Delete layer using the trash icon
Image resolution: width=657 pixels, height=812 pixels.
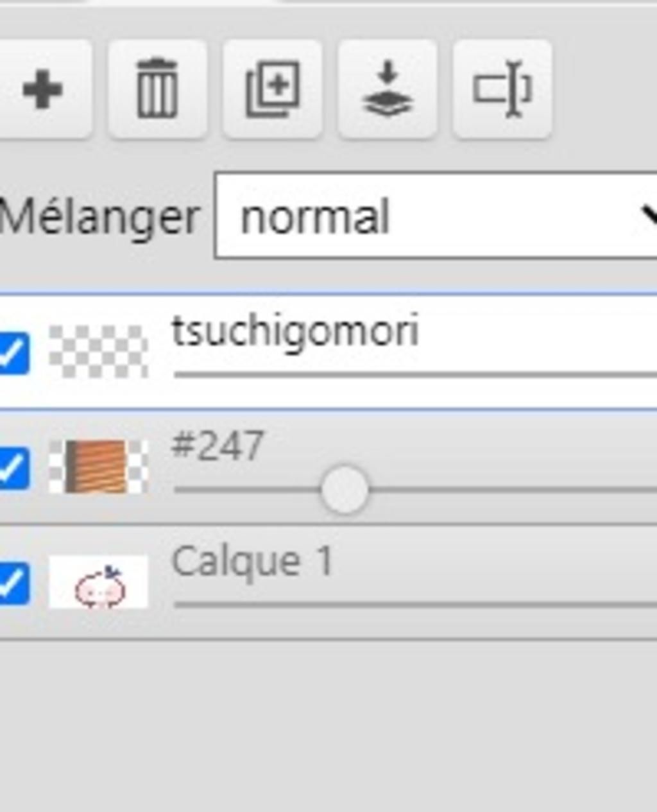pos(157,89)
